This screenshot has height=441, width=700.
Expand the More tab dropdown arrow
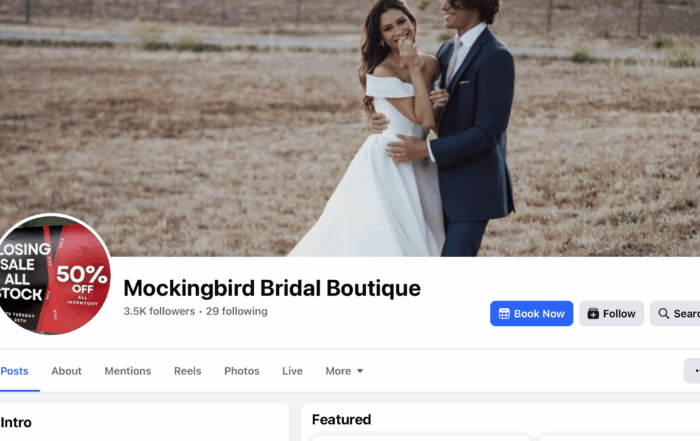click(360, 371)
